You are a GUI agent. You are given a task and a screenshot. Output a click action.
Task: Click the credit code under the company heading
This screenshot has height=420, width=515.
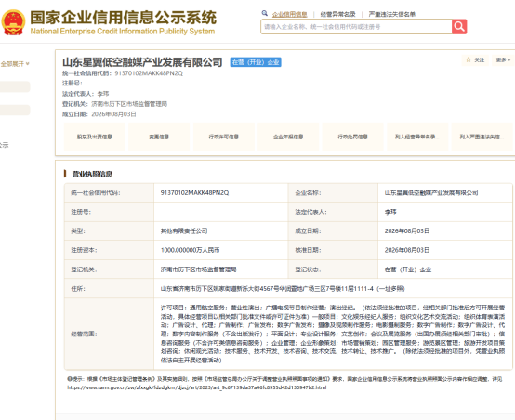(149, 73)
